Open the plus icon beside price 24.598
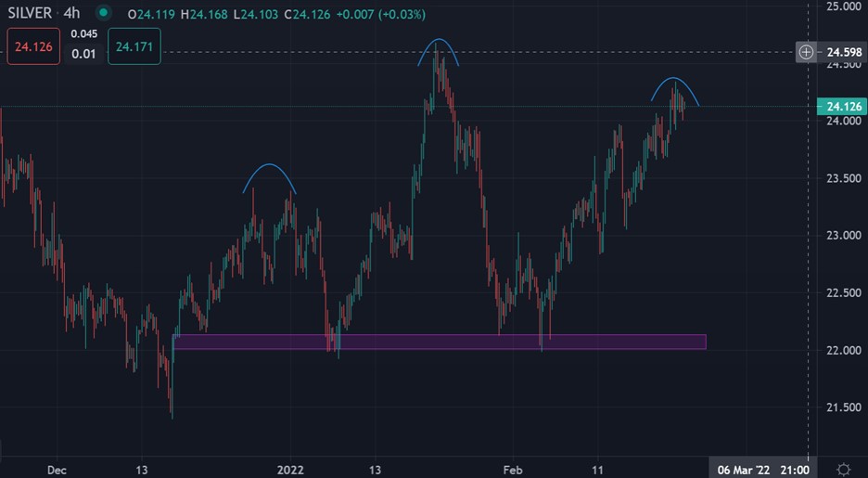The image size is (868, 478). point(806,52)
